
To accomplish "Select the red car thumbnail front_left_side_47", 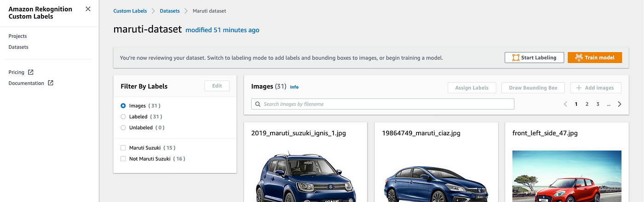I will (567, 176).
